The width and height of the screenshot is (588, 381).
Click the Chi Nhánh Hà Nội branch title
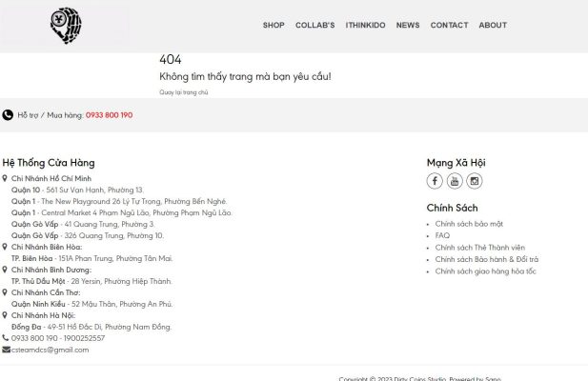tap(44, 316)
